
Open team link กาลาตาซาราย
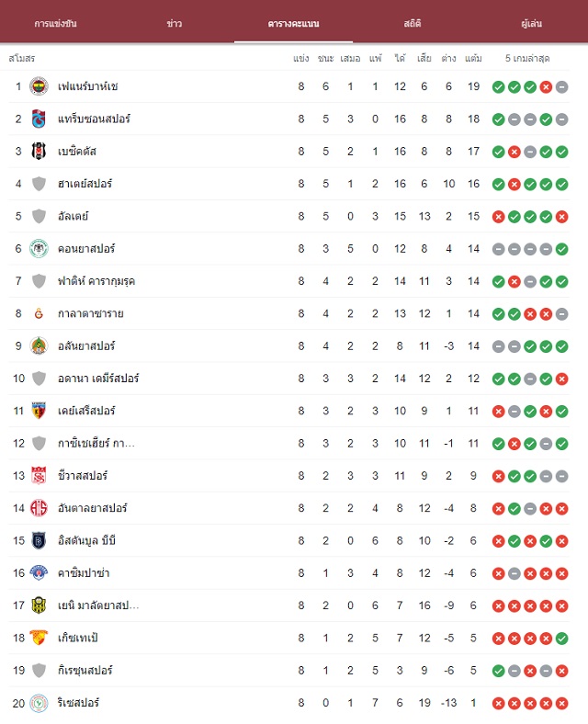(x=90, y=314)
